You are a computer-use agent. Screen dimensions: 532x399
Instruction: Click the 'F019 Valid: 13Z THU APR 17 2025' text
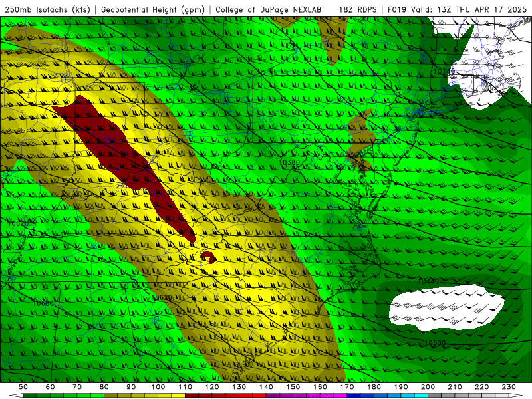(457, 9)
